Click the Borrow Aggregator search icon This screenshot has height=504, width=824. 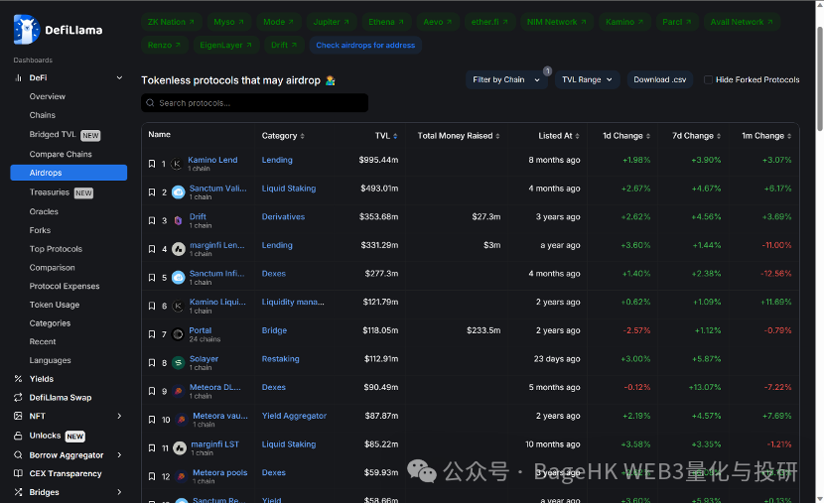tap(18, 454)
